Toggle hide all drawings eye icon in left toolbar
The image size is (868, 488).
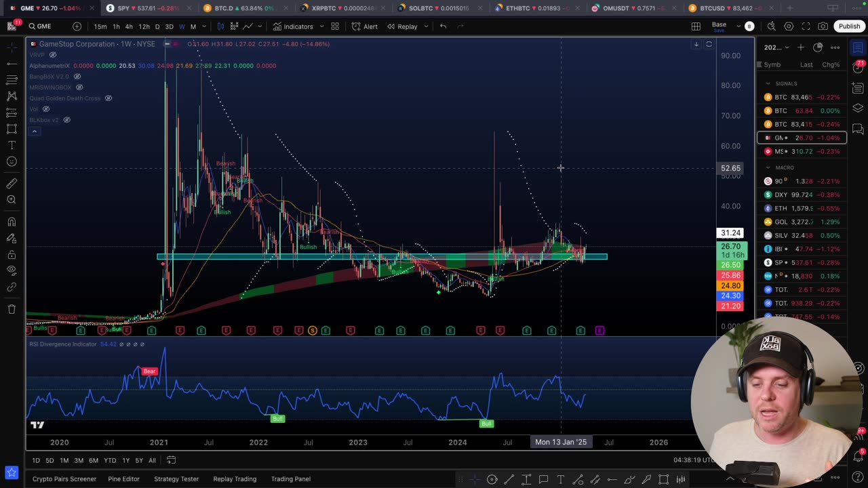point(12,270)
